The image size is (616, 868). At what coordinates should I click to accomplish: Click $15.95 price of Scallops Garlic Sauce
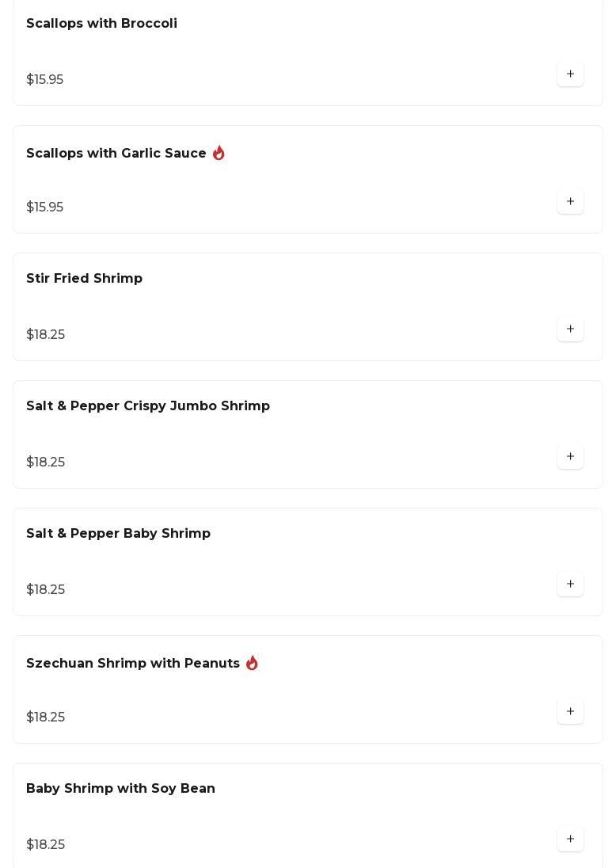[x=45, y=207]
